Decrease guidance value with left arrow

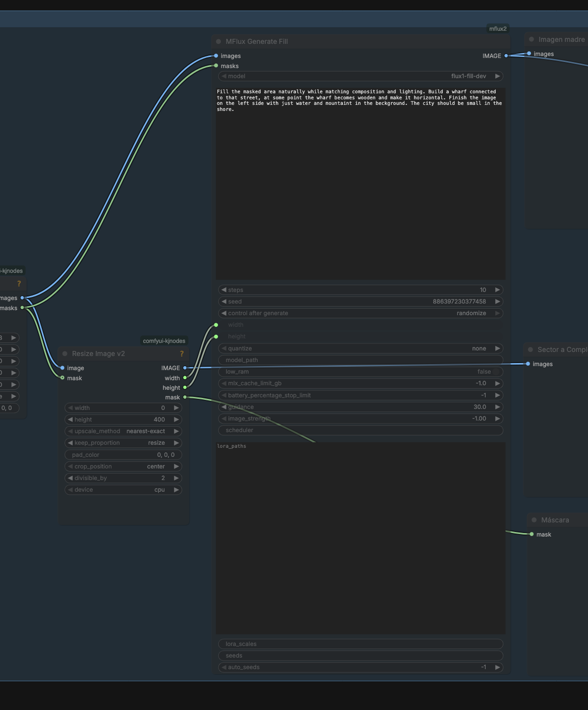tap(224, 407)
